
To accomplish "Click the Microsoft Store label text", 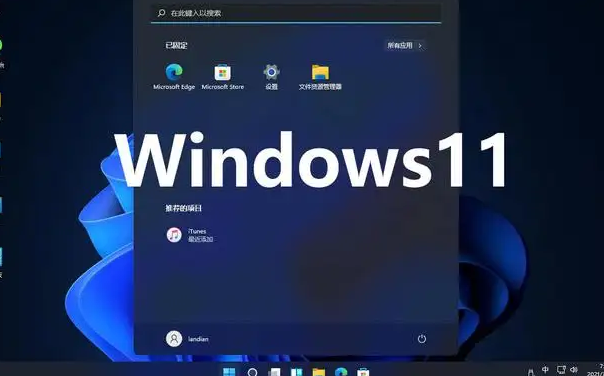I will 223,87.
